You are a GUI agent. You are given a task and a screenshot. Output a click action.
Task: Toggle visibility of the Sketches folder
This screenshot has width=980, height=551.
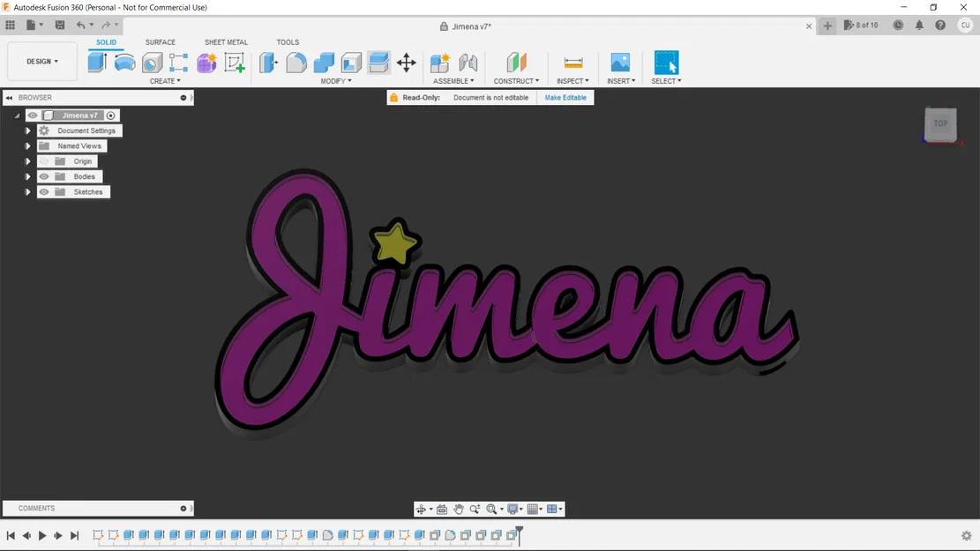pyautogui.click(x=43, y=191)
